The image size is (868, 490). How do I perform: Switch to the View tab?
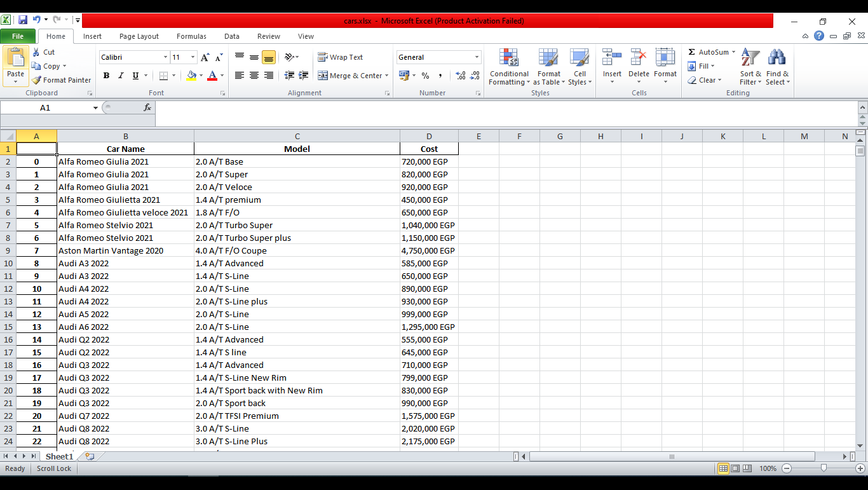(x=306, y=36)
